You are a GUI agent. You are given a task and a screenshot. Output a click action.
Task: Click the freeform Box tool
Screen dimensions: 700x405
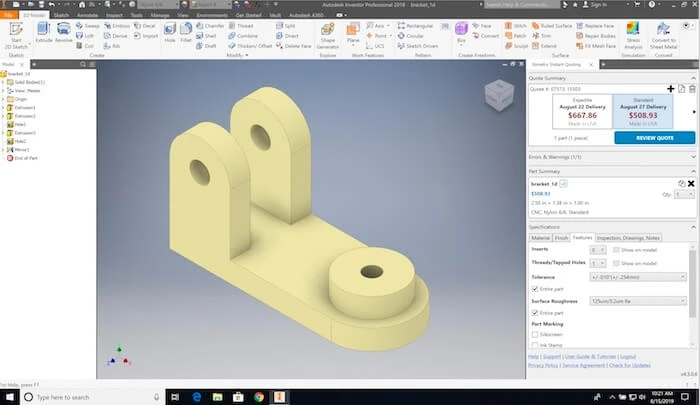(x=461, y=33)
